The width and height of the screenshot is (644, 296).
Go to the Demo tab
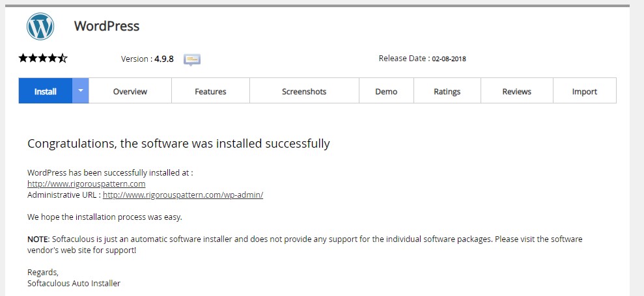tap(386, 90)
